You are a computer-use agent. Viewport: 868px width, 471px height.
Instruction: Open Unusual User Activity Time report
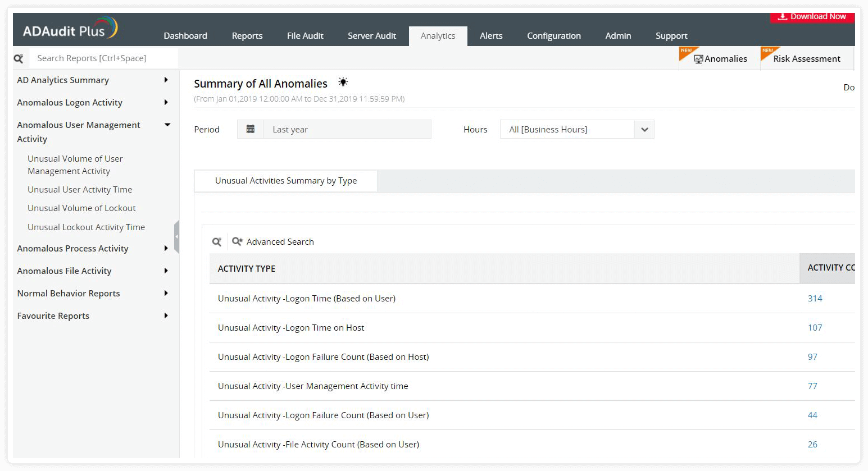[x=80, y=190]
